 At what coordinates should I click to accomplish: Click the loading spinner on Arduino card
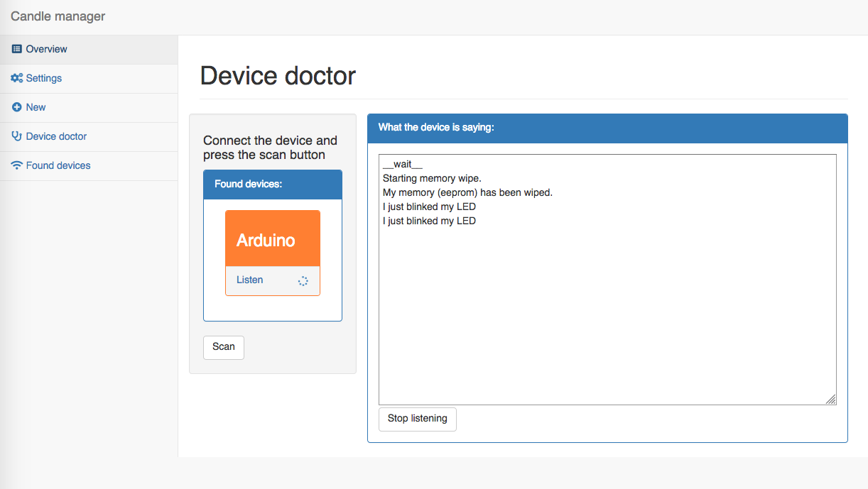point(303,281)
